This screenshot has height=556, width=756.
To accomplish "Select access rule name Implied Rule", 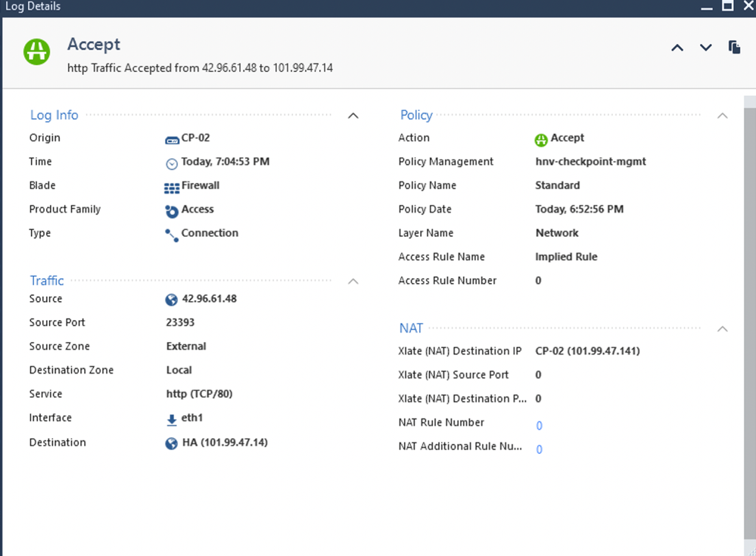I will (566, 256).
